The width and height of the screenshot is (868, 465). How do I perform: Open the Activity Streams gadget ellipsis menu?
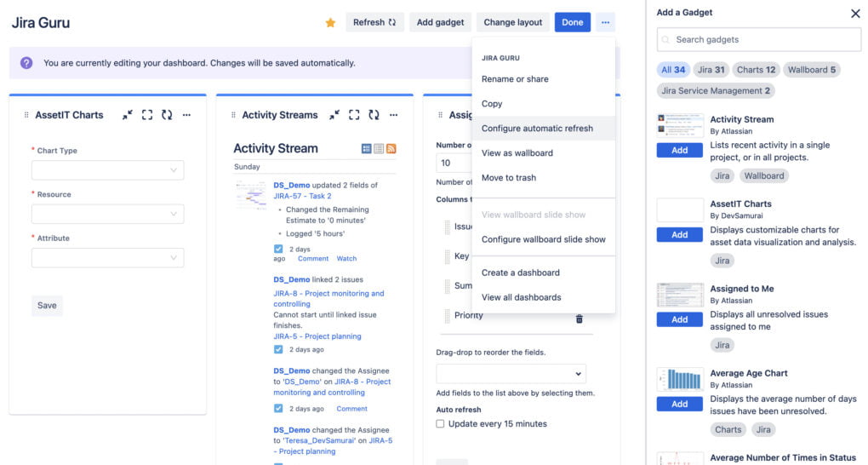394,115
